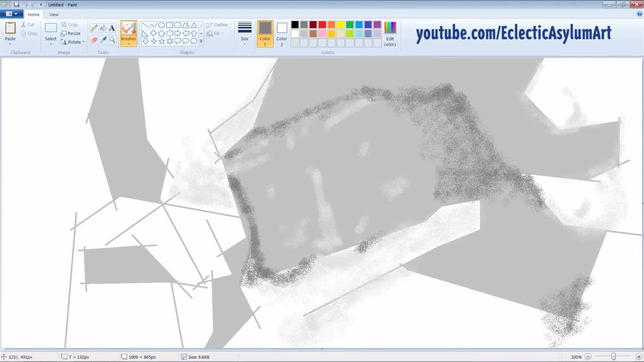Click the Resize button
The image size is (644, 362).
coord(70,33)
